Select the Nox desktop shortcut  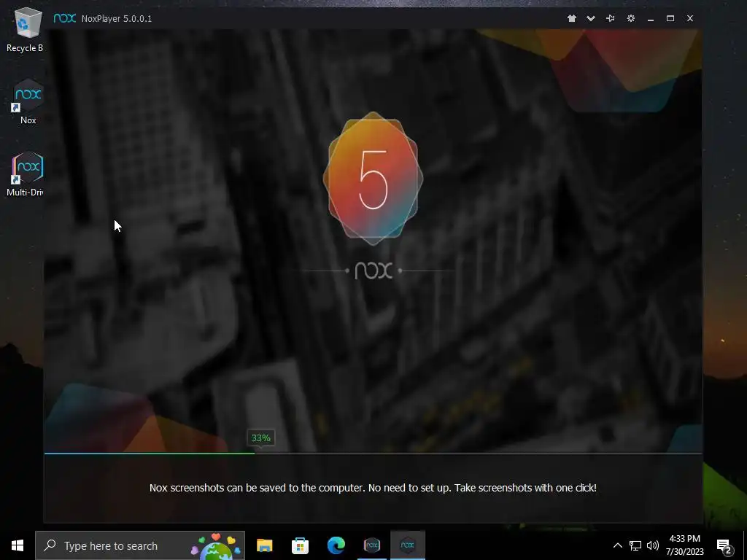coord(28,102)
